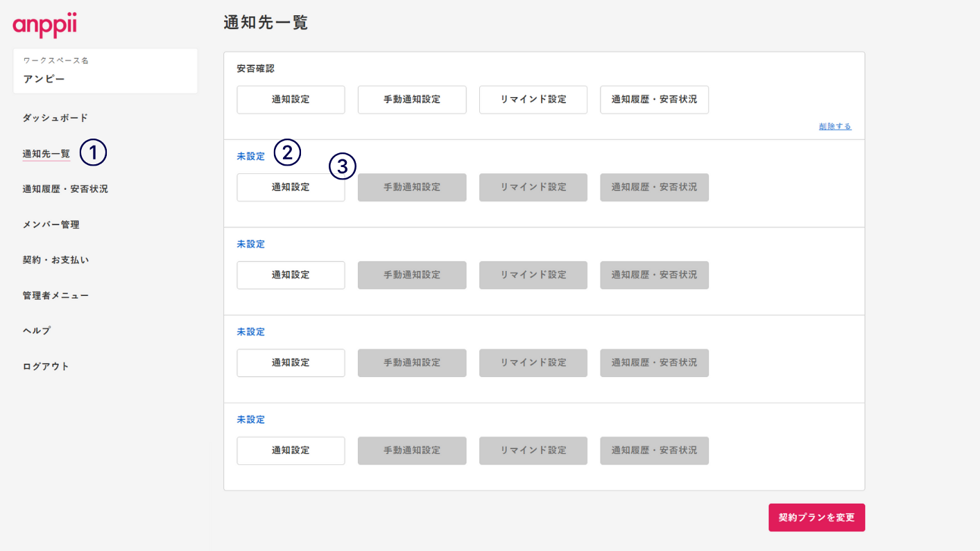Image resolution: width=980 pixels, height=551 pixels.
Task: Click 通知設定 in the third 未設定 section
Action: tap(291, 362)
